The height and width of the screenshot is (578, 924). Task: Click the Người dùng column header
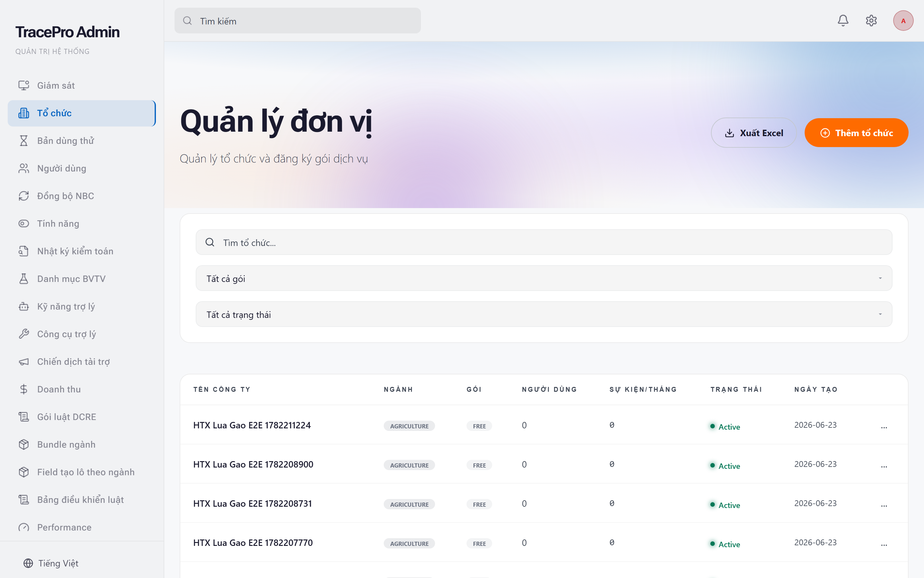549,389
